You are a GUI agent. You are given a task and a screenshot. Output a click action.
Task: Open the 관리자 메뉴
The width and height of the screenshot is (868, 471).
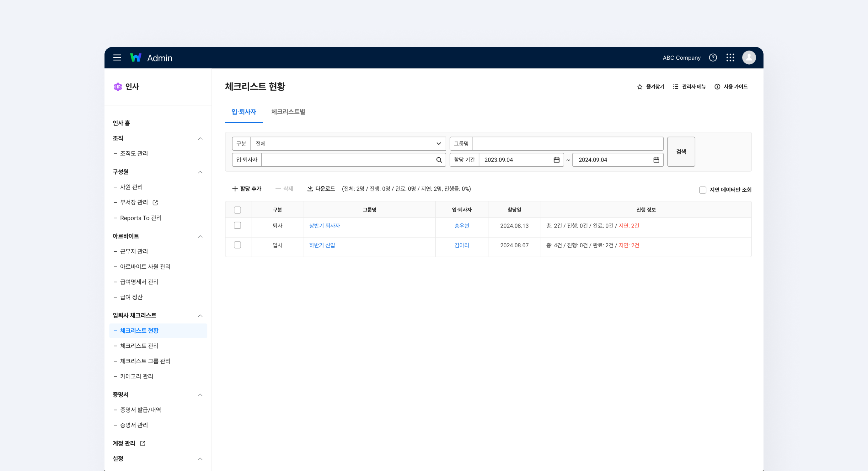pos(689,87)
